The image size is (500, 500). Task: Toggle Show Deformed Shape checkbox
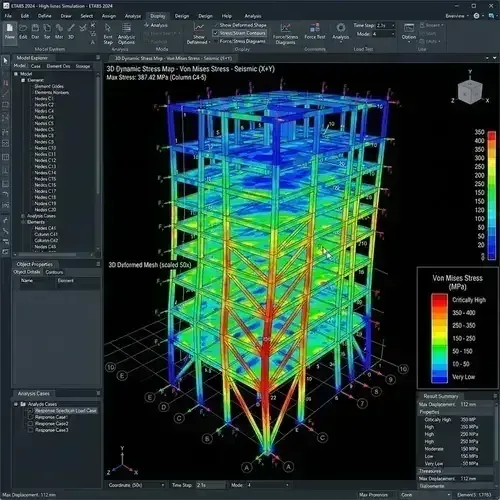216,25
